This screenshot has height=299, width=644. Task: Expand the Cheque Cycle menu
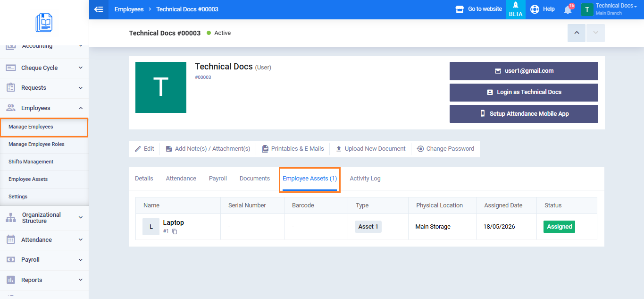(44, 68)
